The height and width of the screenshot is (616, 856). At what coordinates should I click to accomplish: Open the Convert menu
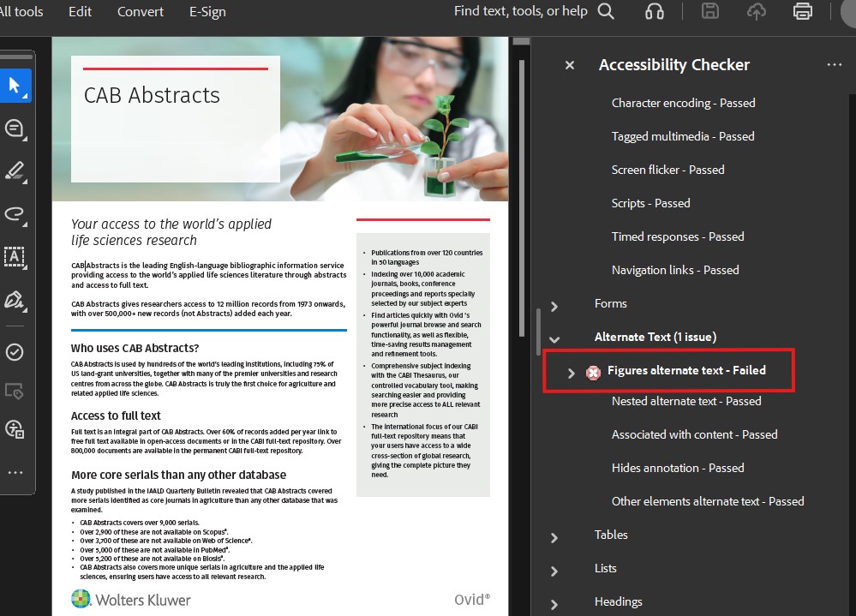[x=141, y=11]
